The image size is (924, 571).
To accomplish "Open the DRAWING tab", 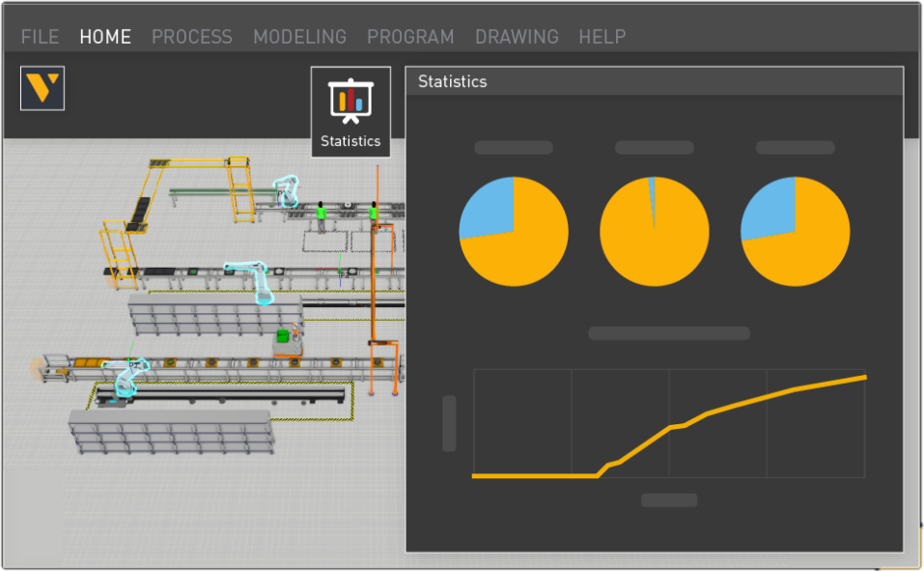I will click(517, 37).
